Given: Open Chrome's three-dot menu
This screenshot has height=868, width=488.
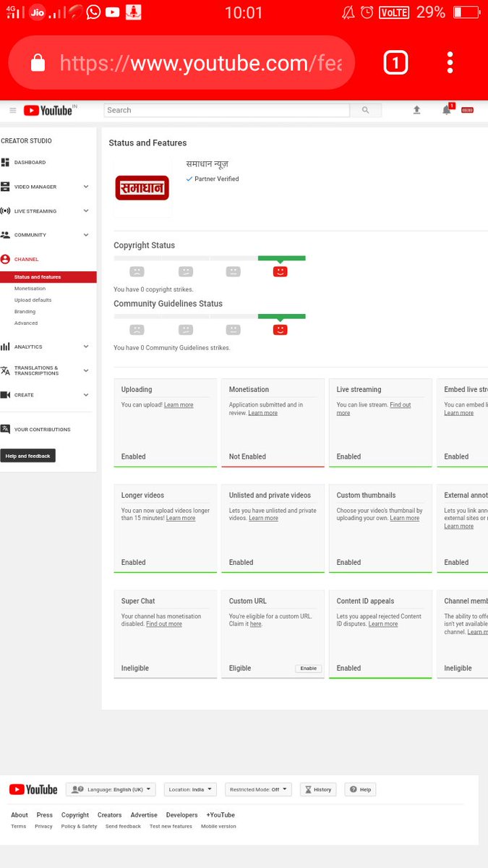Looking at the screenshot, I should [x=450, y=63].
